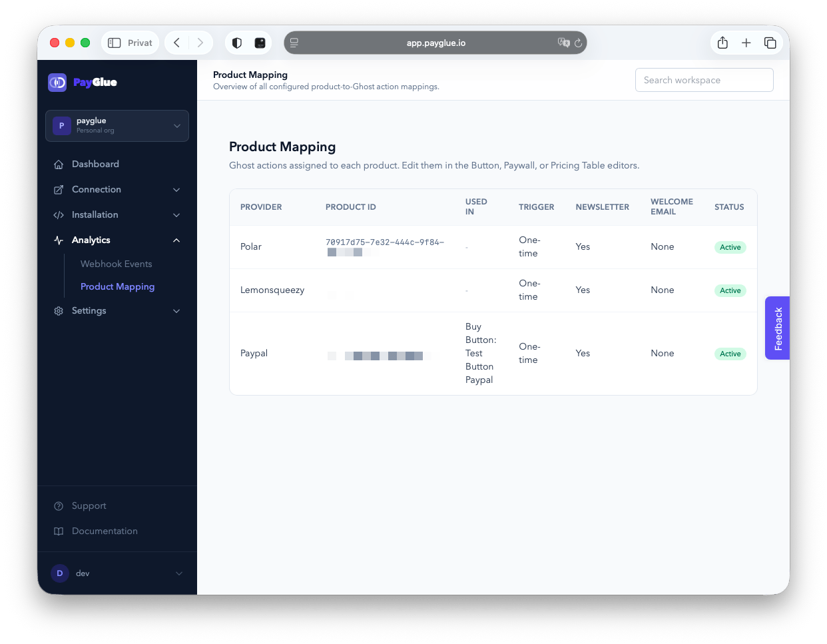Open the browser share icon
Image resolution: width=827 pixels, height=644 pixels.
723,43
